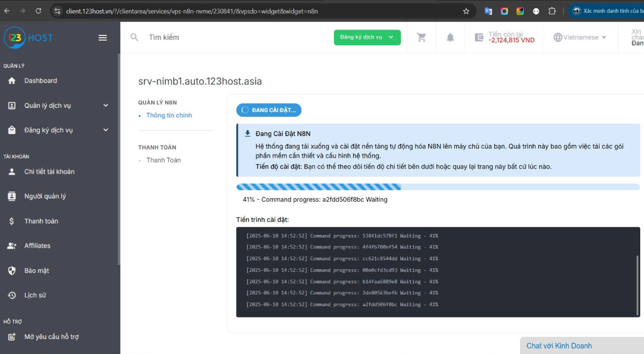Select the Thông tin chính link
The width and height of the screenshot is (644, 354).
point(169,115)
